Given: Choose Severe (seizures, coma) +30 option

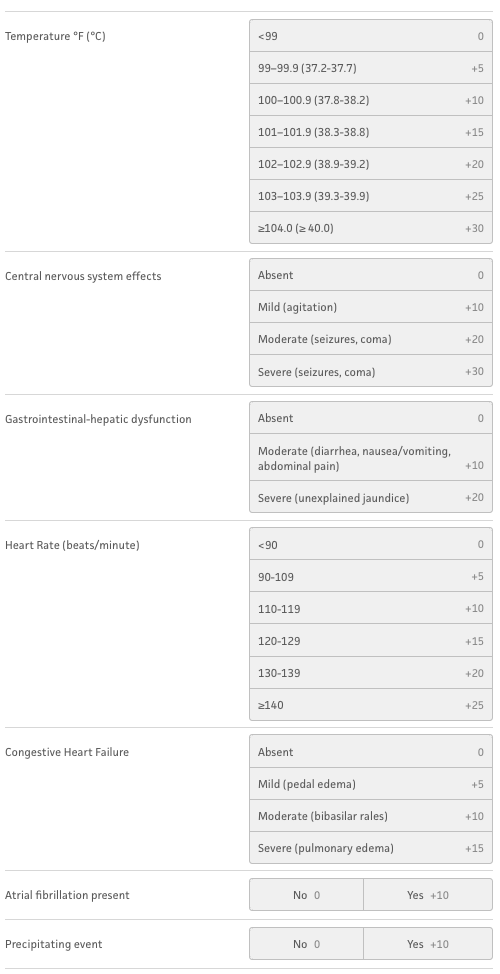Looking at the screenshot, I should point(371,371).
